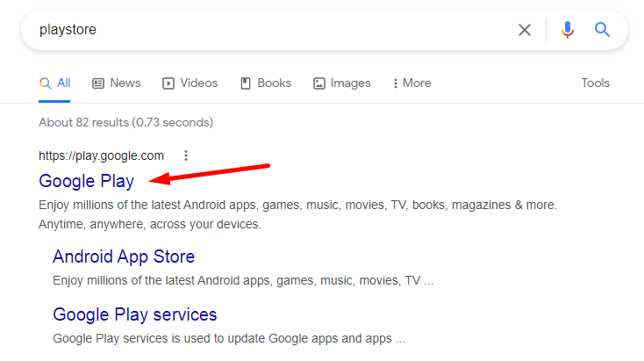
Task: Click the https://play.google.com URL text
Action: click(101, 155)
